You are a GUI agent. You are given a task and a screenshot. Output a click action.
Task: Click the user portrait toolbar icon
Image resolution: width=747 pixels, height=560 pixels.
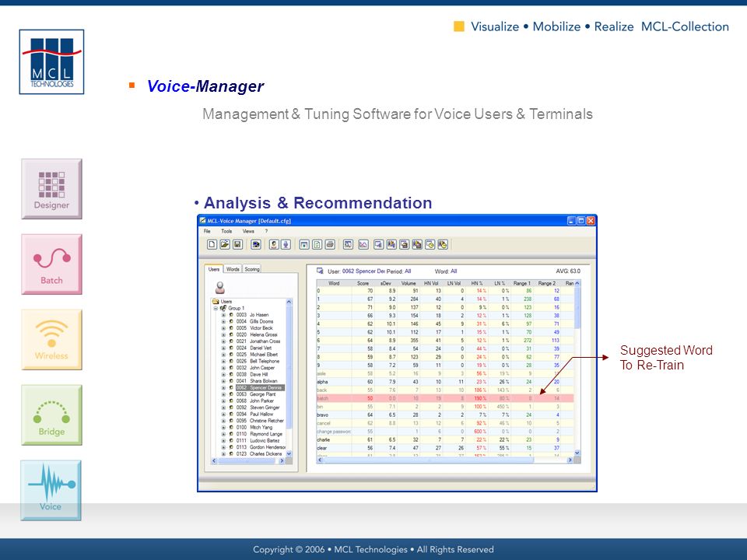click(273, 245)
